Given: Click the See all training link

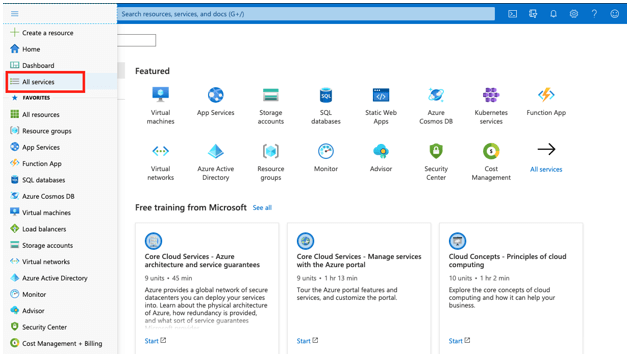Looking at the screenshot, I should (x=262, y=208).
